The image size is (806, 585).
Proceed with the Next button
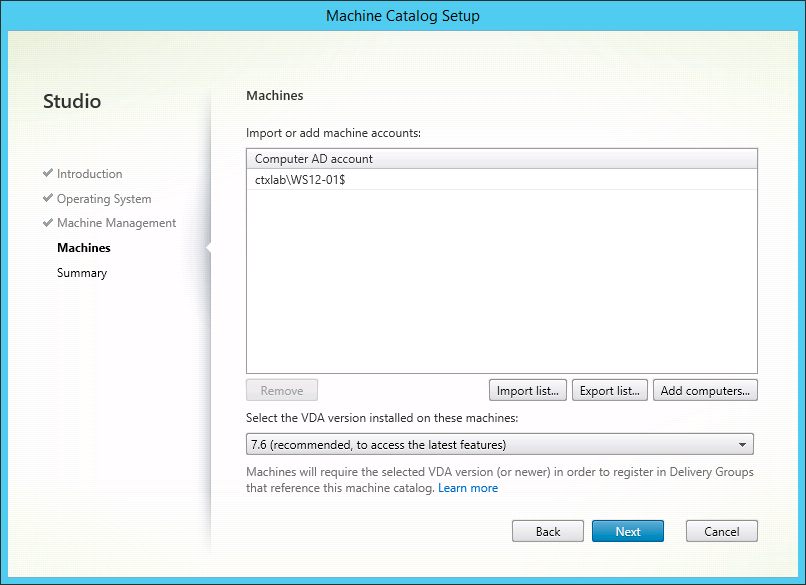(x=628, y=531)
